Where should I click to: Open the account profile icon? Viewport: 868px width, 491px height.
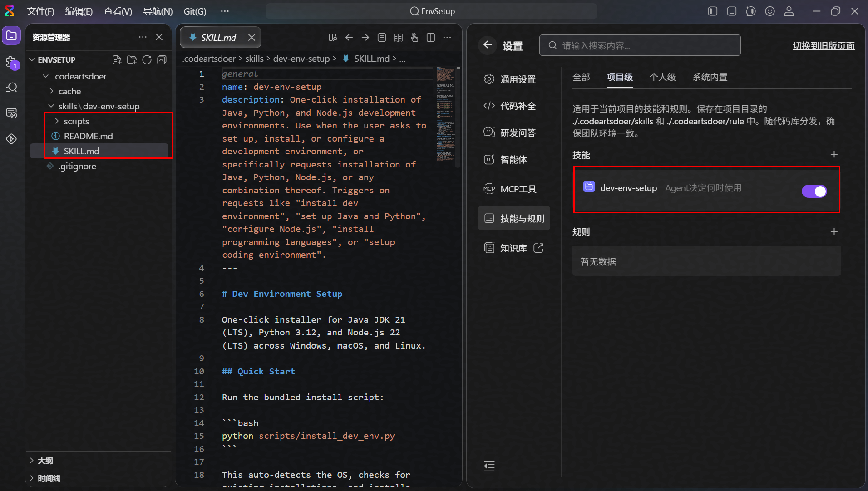789,11
